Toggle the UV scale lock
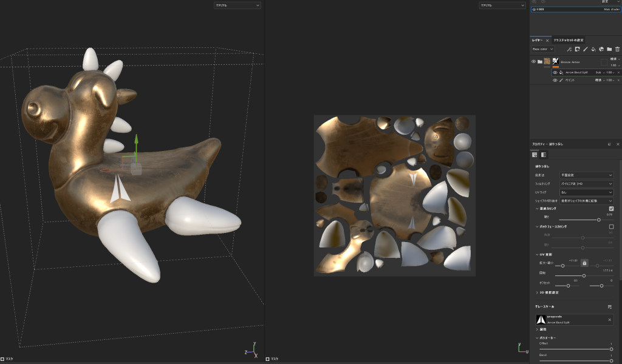Viewport: 622px width, 364px height. pyautogui.click(x=584, y=263)
